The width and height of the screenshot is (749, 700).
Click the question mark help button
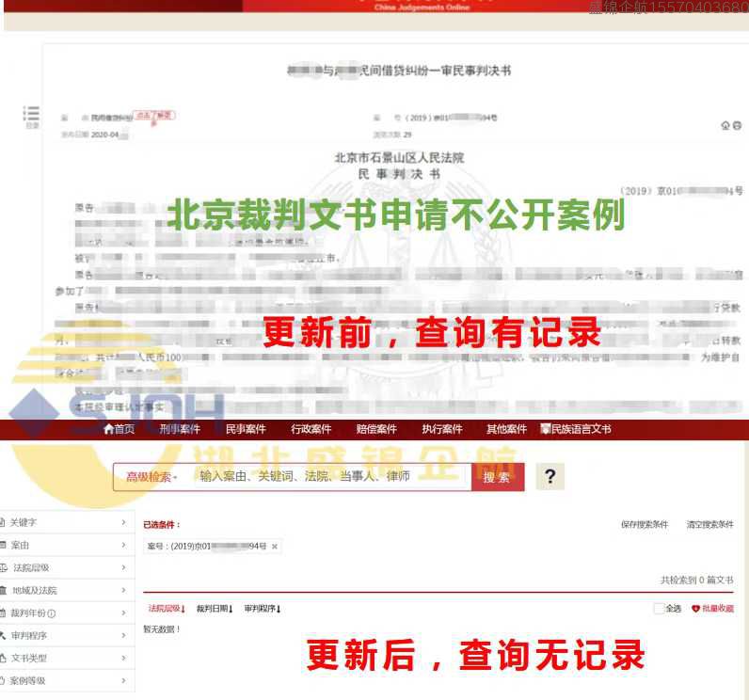coord(550,476)
